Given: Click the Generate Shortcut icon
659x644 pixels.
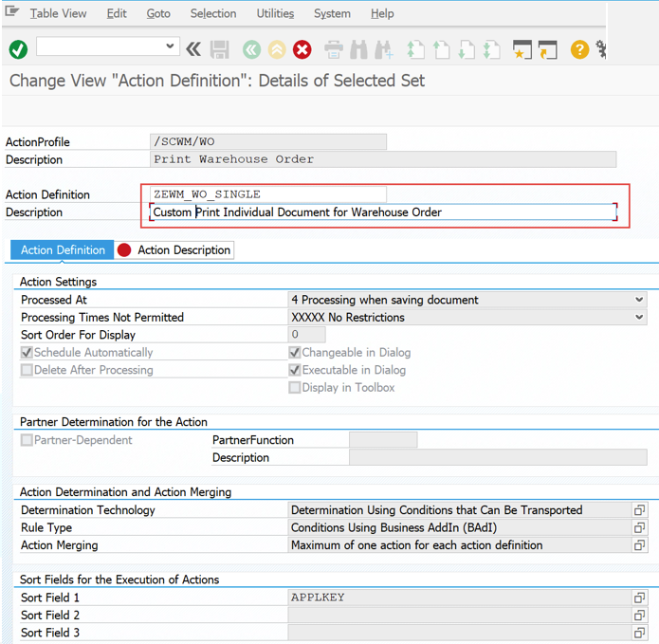Looking at the screenshot, I should pyautogui.click(x=548, y=49).
